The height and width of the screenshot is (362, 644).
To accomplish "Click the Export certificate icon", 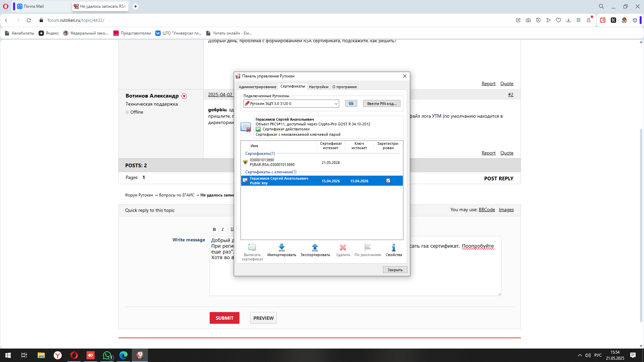I will click(315, 247).
